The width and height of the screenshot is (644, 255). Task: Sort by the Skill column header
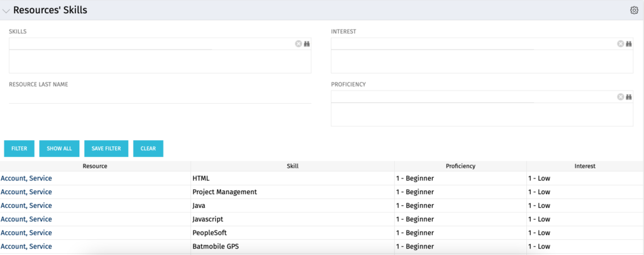click(x=292, y=166)
